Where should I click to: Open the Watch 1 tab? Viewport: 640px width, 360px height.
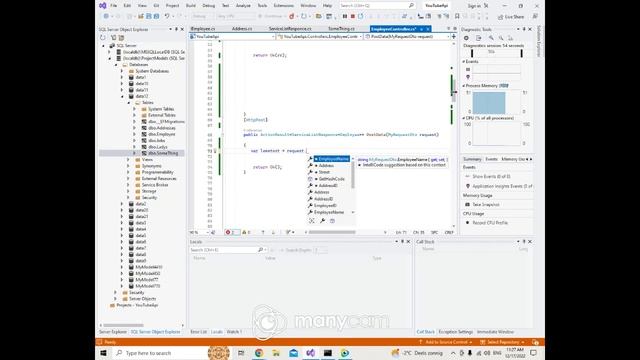click(234, 332)
